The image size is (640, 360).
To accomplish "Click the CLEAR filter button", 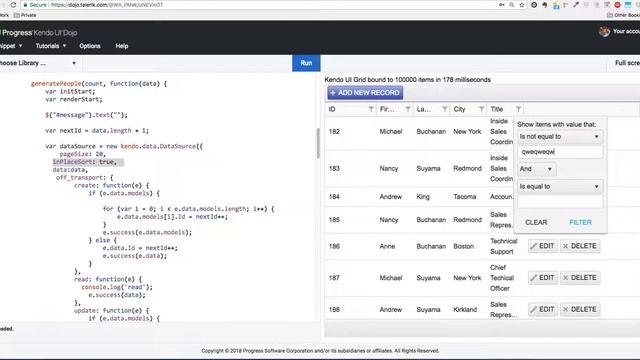I will (536, 222).
